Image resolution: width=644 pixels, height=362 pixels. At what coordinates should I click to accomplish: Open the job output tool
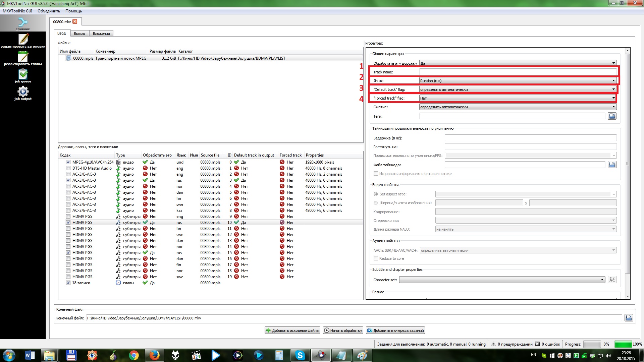point(23,93)
